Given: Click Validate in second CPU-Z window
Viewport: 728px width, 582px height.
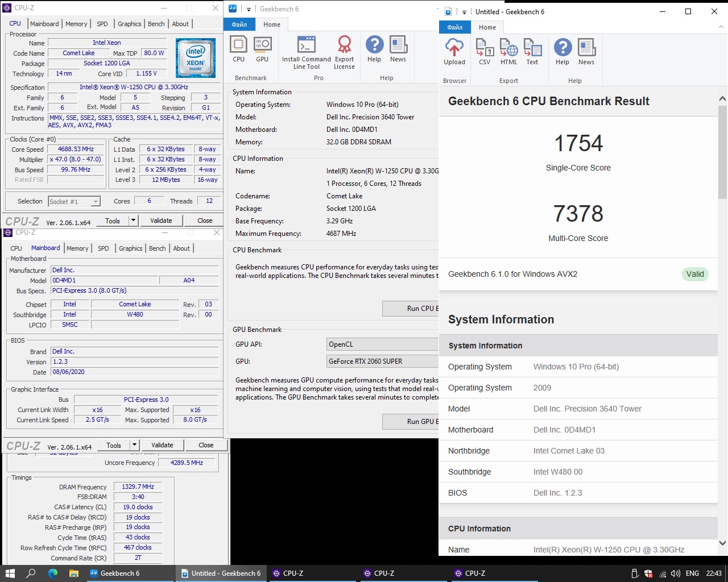Looking at the screenshot, I should [x=162, y=445].
